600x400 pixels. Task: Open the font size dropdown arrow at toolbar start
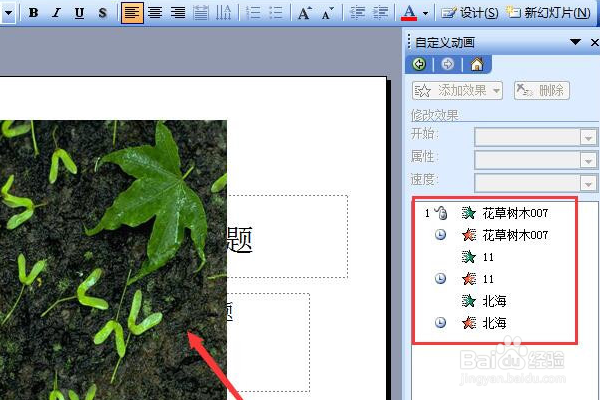point(8,13)
